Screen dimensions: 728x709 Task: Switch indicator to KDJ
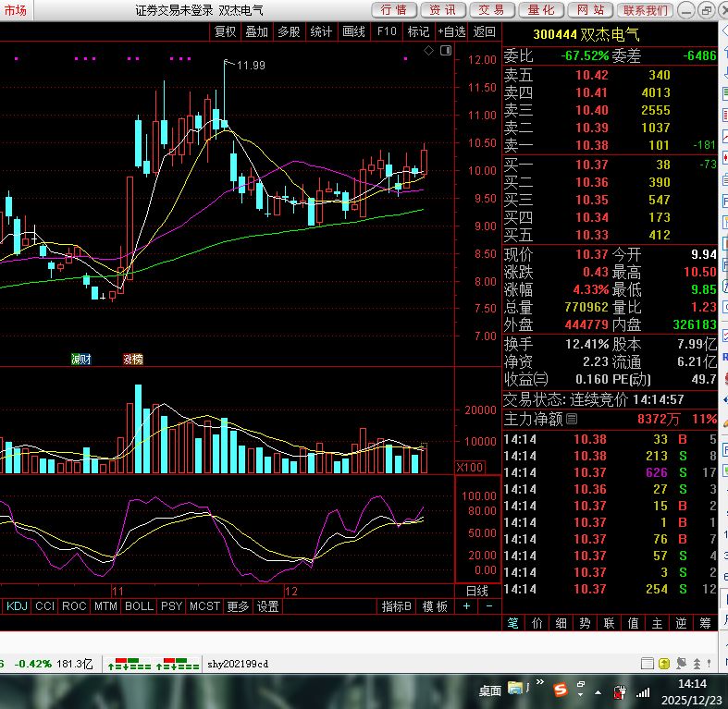click(17, 606)
